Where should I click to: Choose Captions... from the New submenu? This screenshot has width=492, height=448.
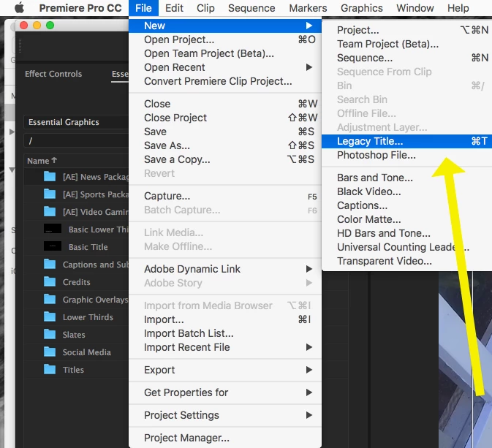406,205
